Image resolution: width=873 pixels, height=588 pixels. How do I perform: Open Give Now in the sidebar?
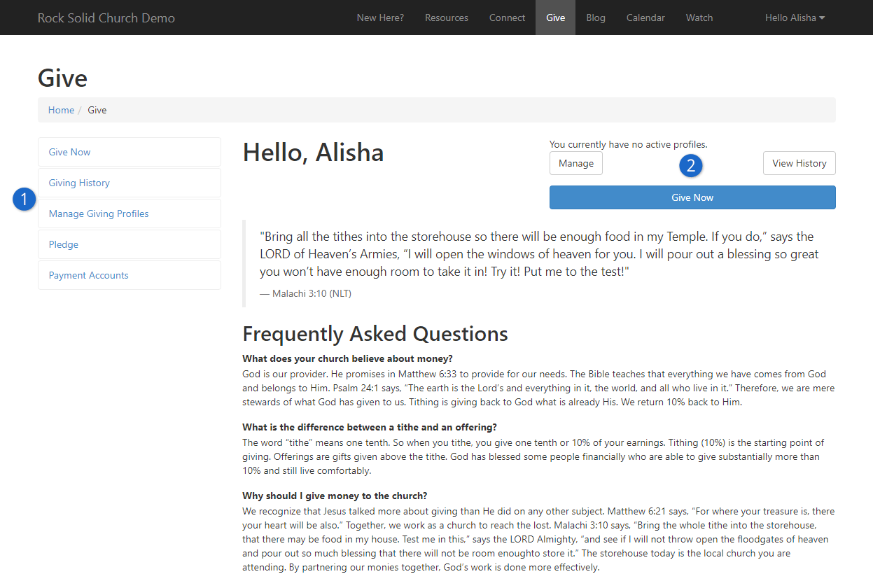pos(130,152)
